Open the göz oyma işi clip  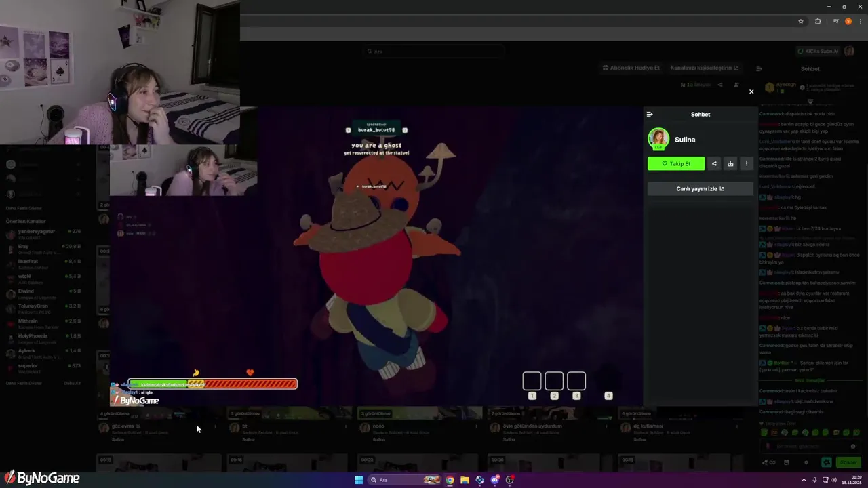126,426
